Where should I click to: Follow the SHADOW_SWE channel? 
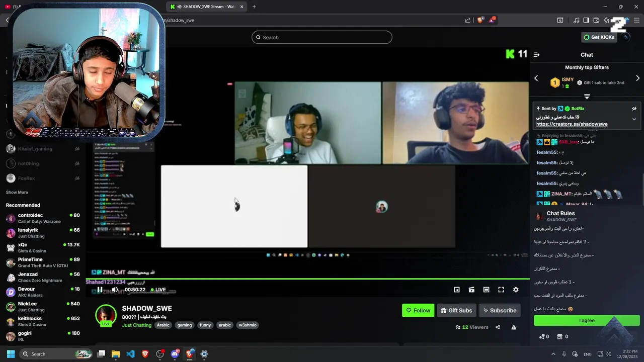pyautogui.click(x=418, y=310)
